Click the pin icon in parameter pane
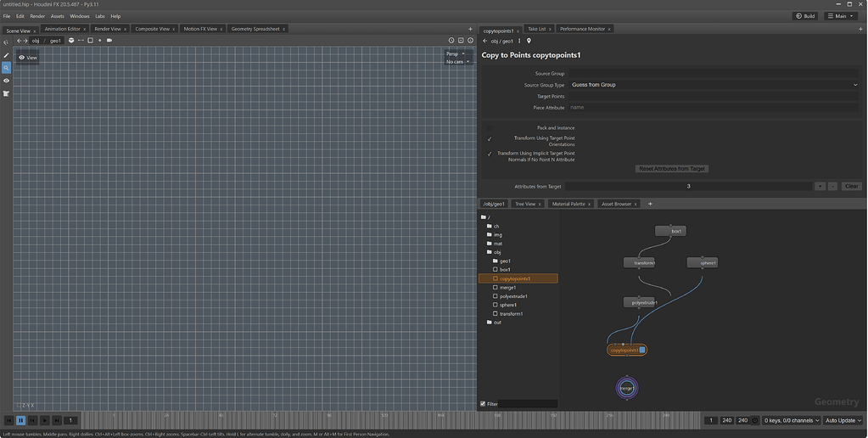Image resolution: width=868 pixels, height=438 pixels. pos(529,41)
